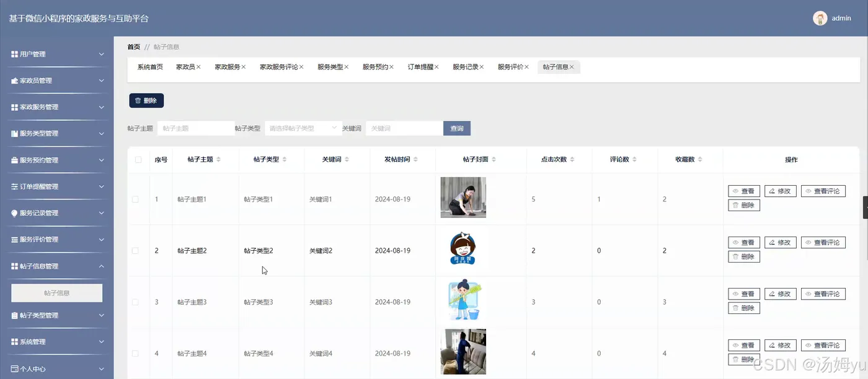Click the dark 删除 button above table
The width and height of the screenshot is (868, 379).
click(146, 100)
